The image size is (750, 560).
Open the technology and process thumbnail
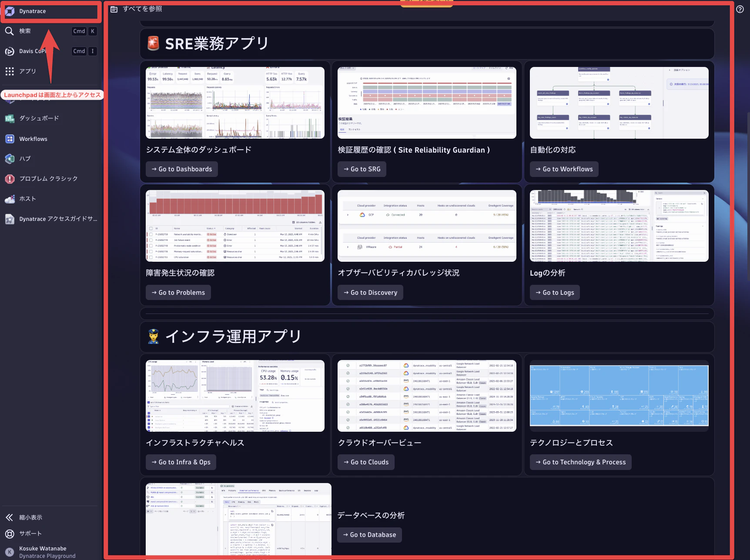(x=619, y=396)
